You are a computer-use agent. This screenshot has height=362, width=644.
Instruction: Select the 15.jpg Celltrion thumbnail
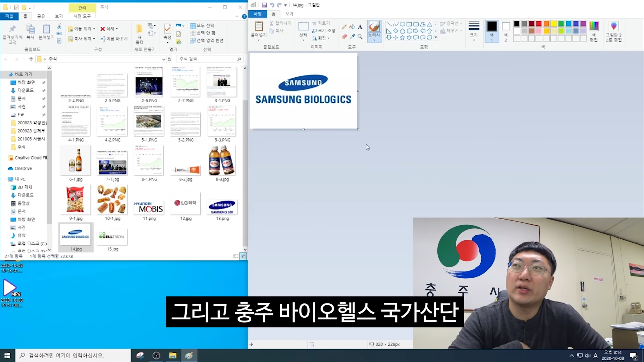click(112, 238)
